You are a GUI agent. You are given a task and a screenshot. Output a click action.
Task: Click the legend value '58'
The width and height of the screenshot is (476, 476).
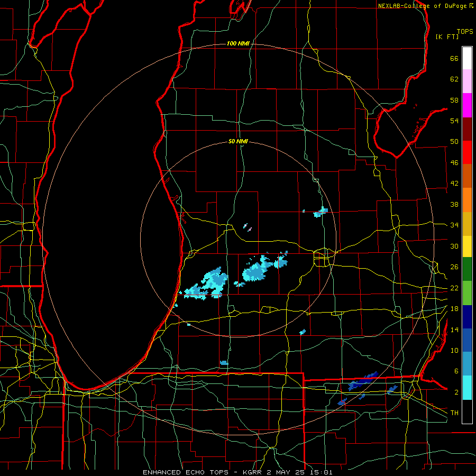pos(454,100)
